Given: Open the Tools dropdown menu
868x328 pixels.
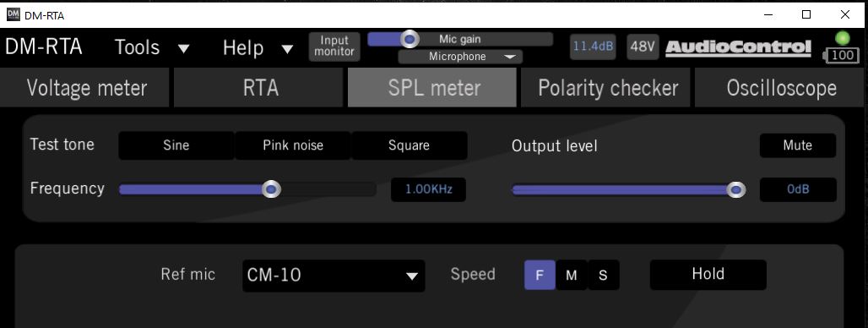Looking at the screenshot, I should pyautogui.click(x=152, y=47).
